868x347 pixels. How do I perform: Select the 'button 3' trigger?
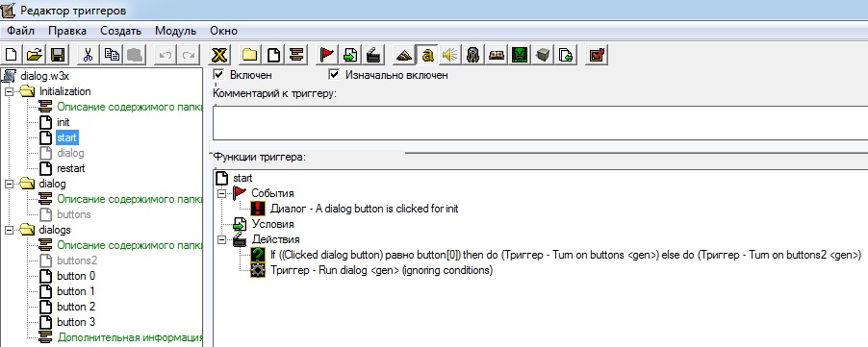pos(76,322)
